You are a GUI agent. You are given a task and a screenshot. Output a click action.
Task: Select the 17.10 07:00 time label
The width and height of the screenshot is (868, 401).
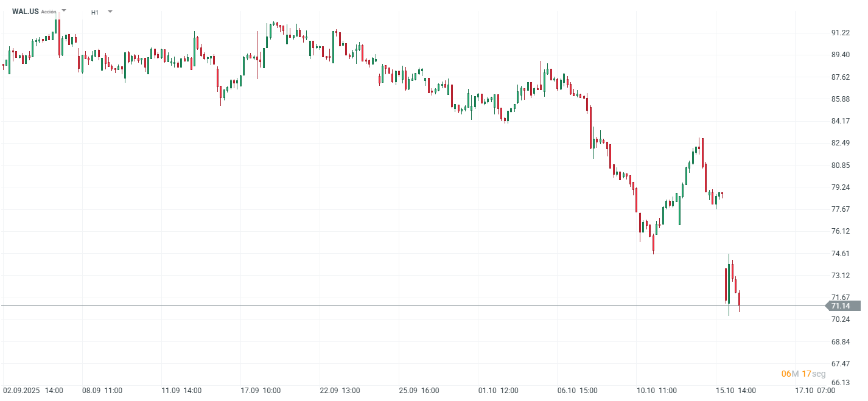pyautogui.click(x=815, y=391)
